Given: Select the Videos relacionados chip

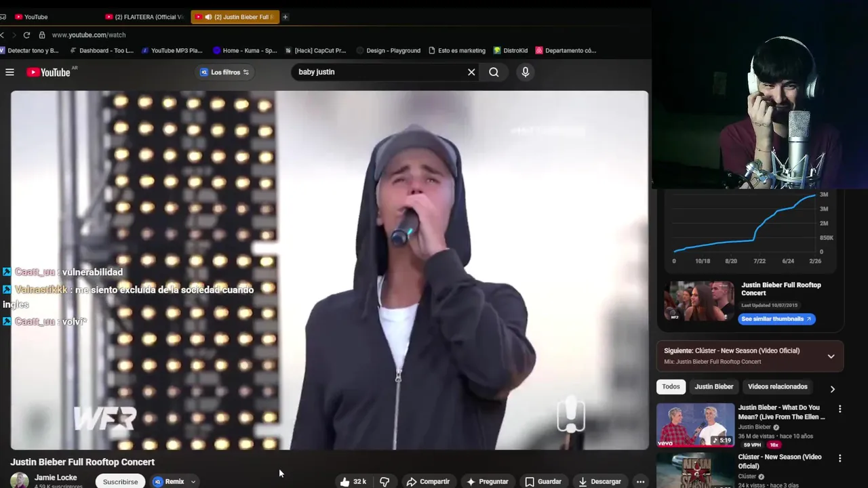Looking at the screenshot, I should tap(777, 386).
